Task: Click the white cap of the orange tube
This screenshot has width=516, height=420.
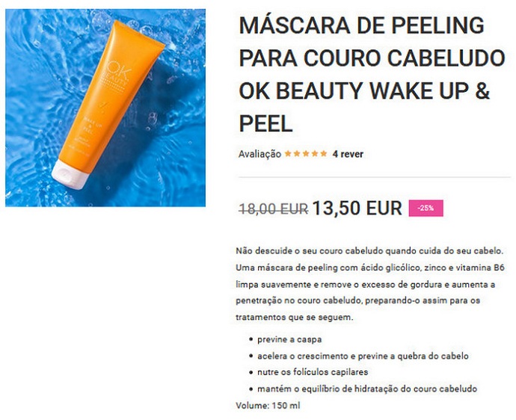Action: tap(70, 174)
